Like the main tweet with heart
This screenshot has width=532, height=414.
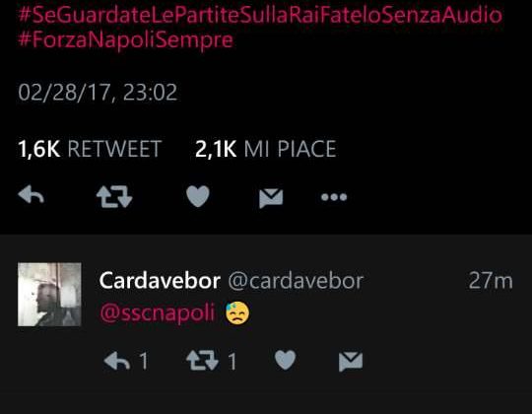pos(198,196)
